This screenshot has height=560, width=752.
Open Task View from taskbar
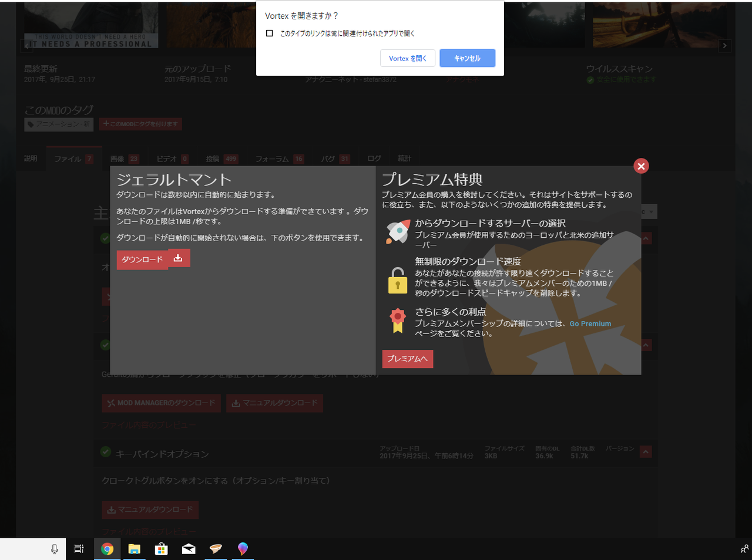coord(79,549)
